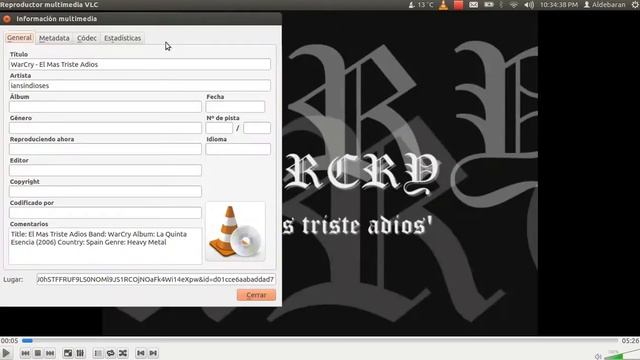Screen dimensions: 640x360
Task: Click the red square tray icon
Action: pos(458,5)
